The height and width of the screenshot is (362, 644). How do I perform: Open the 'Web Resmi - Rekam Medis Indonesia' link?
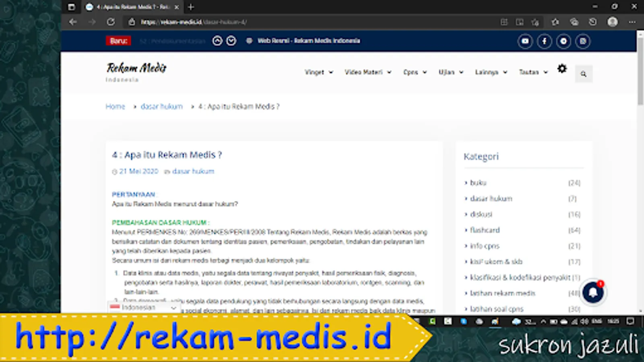309,41
